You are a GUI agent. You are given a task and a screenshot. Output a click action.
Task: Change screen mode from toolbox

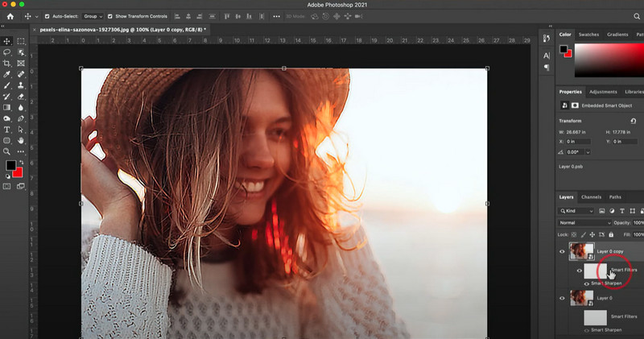(21, 187)
